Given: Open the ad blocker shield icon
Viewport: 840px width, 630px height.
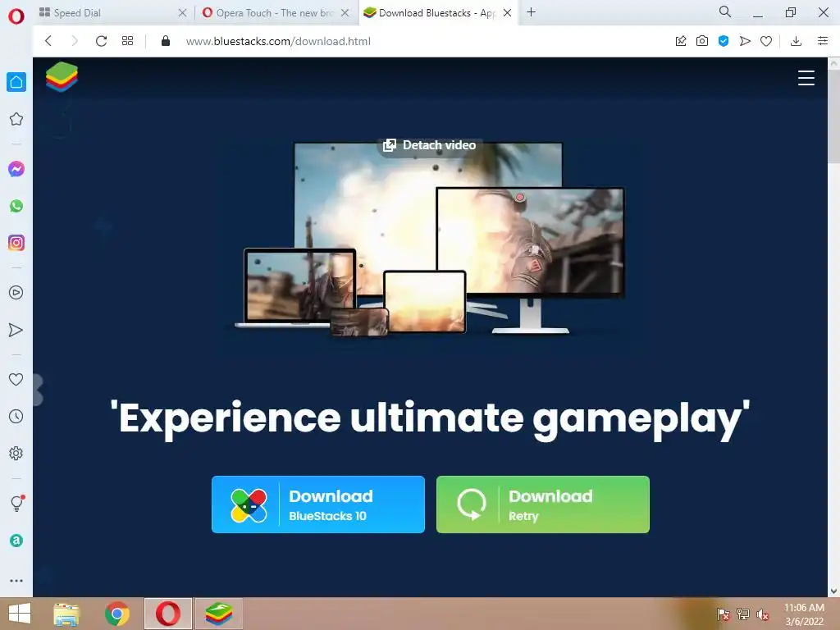Looking at the screenshot, I should 724,41.
